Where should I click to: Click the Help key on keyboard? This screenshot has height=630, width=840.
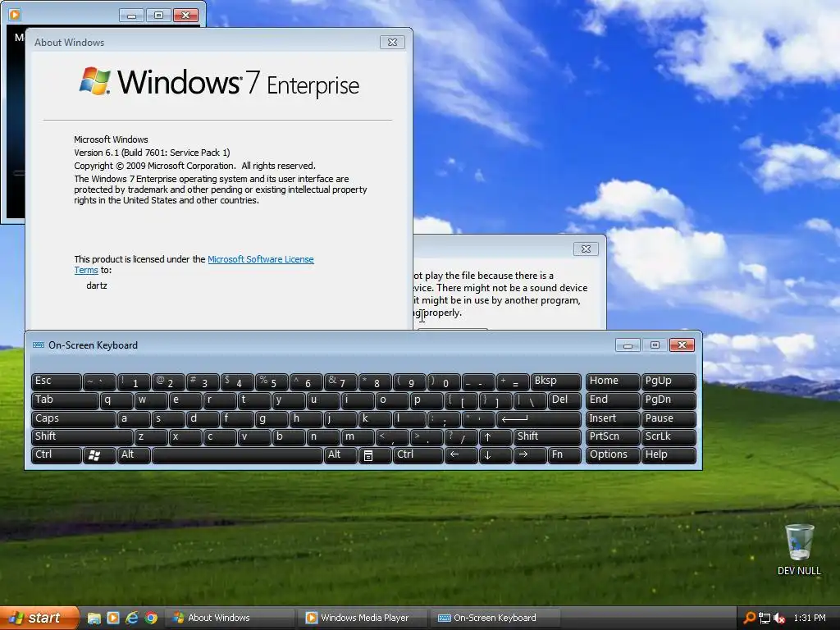coord(669,455)
